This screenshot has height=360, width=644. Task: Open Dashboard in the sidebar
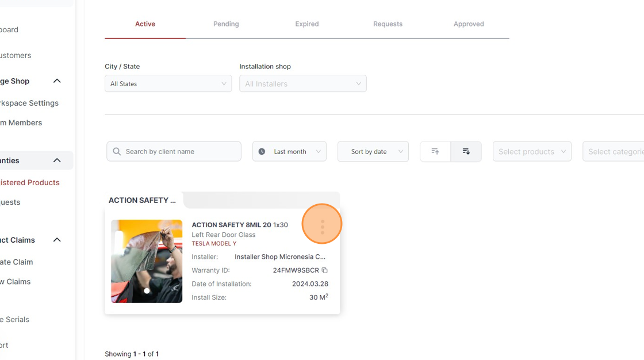click(9, 29)
